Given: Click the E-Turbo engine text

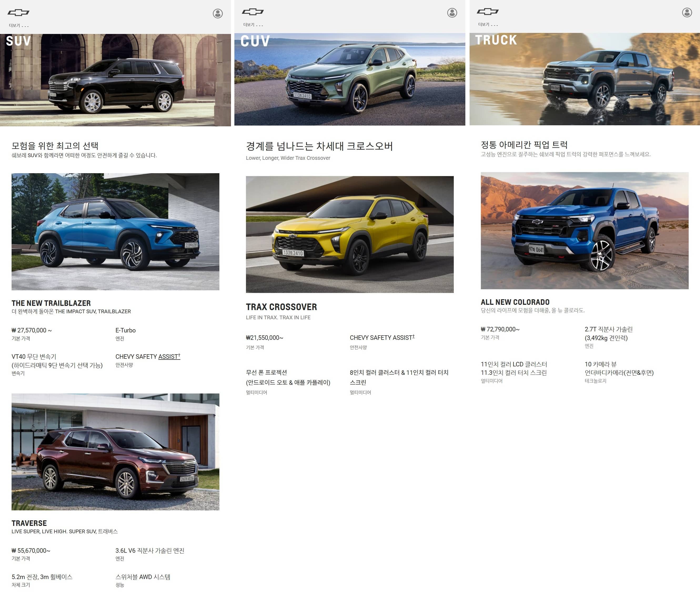Looking at the screenshot, I should pos(125,330).
